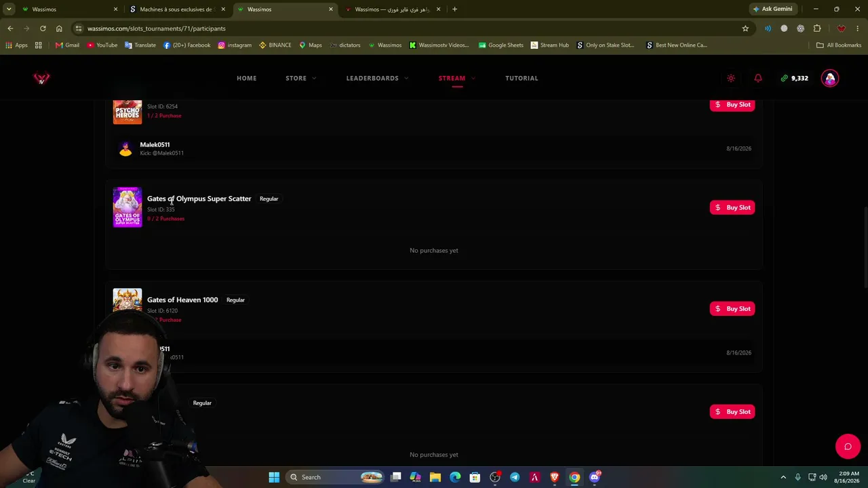
Task: Open the Translate bookmark
Action: click(140, 45)
